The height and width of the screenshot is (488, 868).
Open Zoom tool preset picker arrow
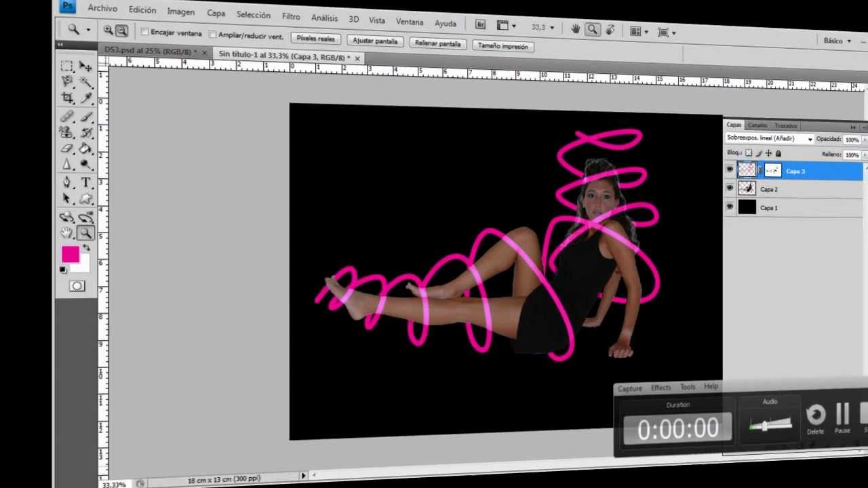(x=88, y=29)
